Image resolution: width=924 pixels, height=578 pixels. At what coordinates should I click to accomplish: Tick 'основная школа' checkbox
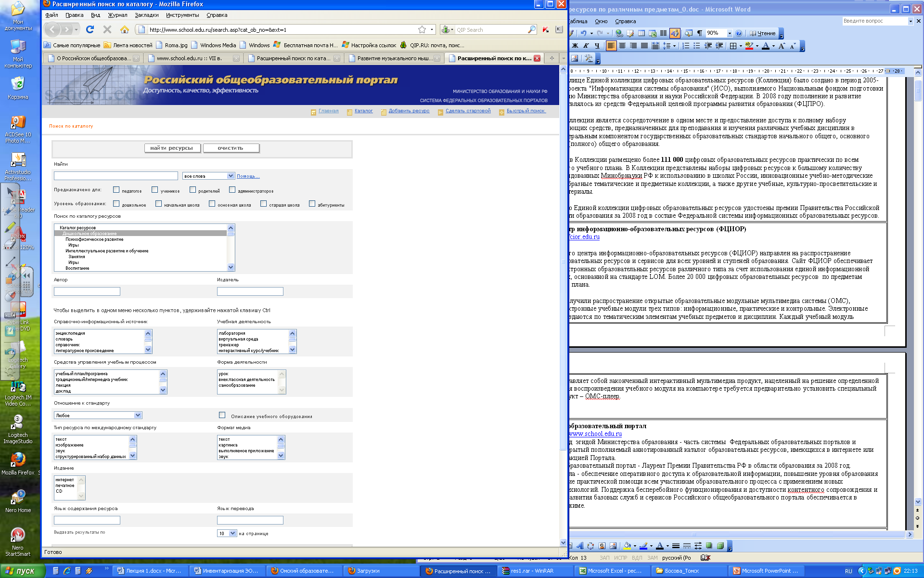pos(212,204)
